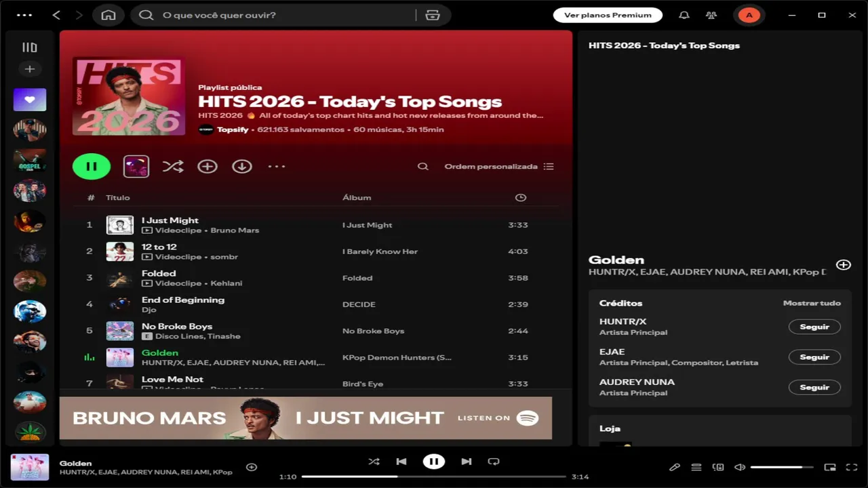Open album 'I Barely Know Her'
Screen dimensions: 868x488
coord(380,251)
